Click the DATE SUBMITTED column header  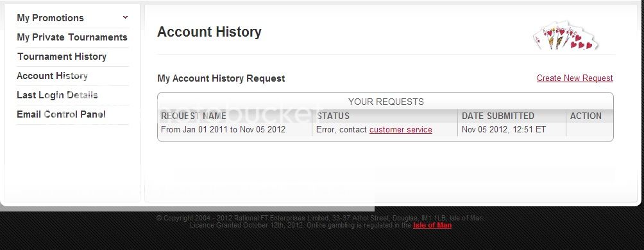point(498,116)
